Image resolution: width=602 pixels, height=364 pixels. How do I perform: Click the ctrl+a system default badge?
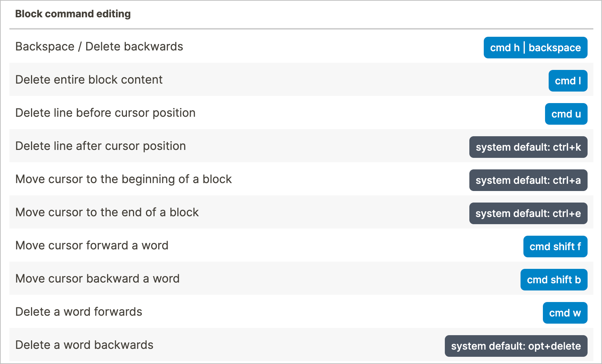(528, 180)
